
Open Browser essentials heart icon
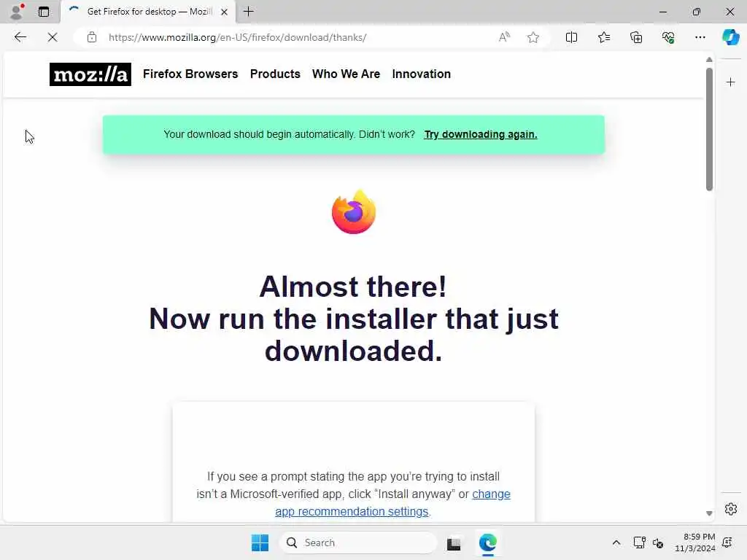click(668, 37)
